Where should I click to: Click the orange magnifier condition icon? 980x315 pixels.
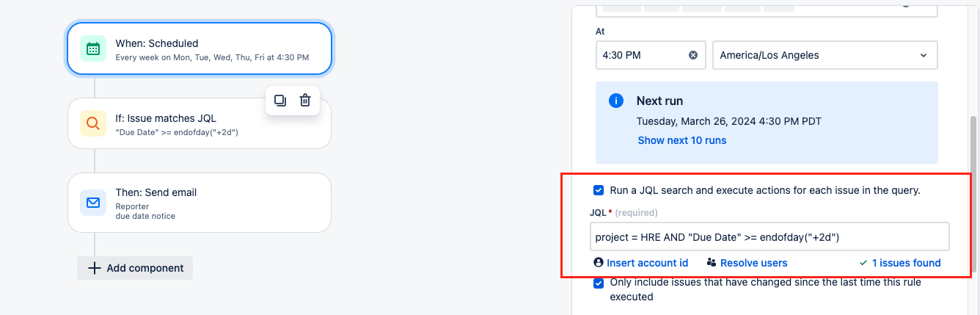93,124
